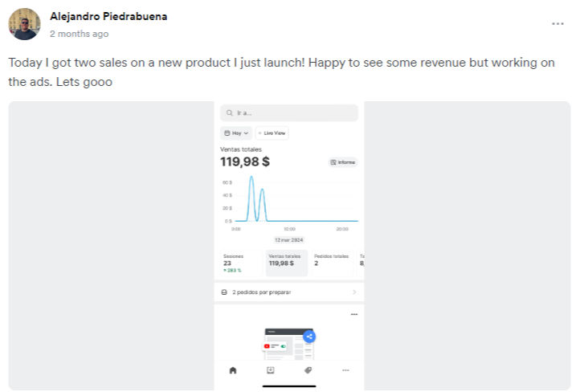The image size is (576, 392).
Task: Select the Ventas totales metric card
Action: point(286,263)
